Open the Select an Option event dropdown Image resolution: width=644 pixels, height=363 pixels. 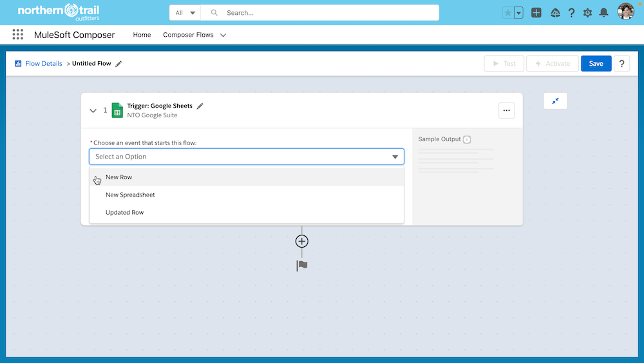(247, 157)
